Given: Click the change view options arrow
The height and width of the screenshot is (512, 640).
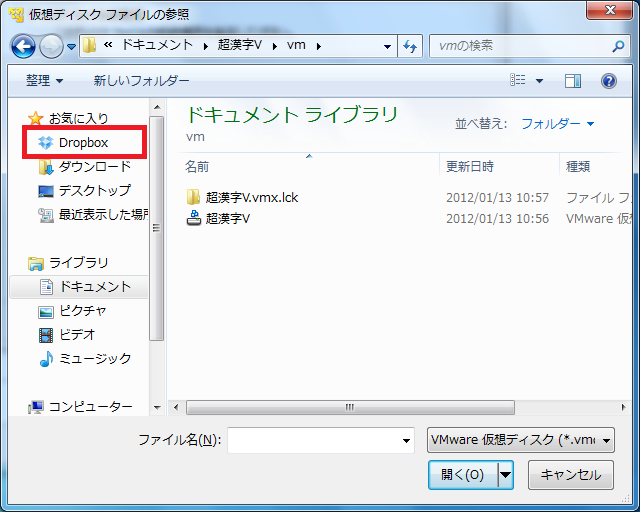Looking at the screenshot, I should click(540, 81).
